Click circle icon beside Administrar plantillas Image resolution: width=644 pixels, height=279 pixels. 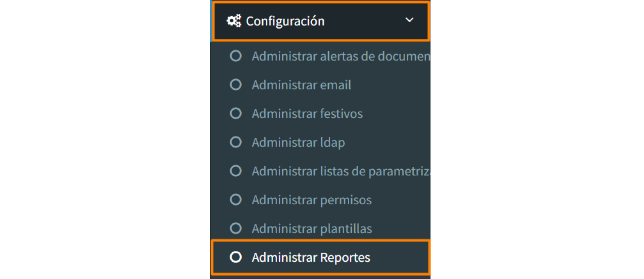235,228
